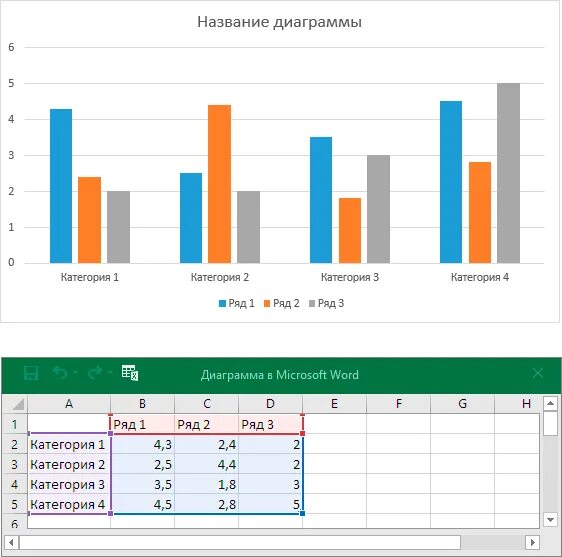
Task: Click cell with value 4,5
Action: tap(142, 504)
